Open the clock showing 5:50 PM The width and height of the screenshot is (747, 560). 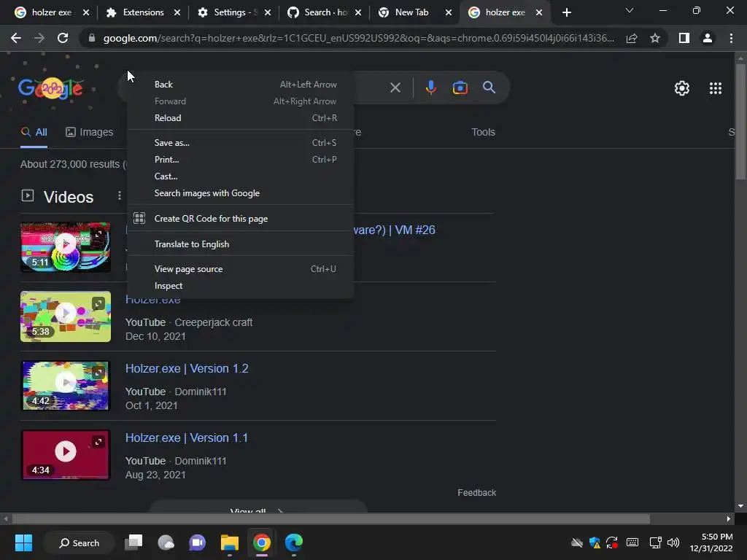[711, 542]
